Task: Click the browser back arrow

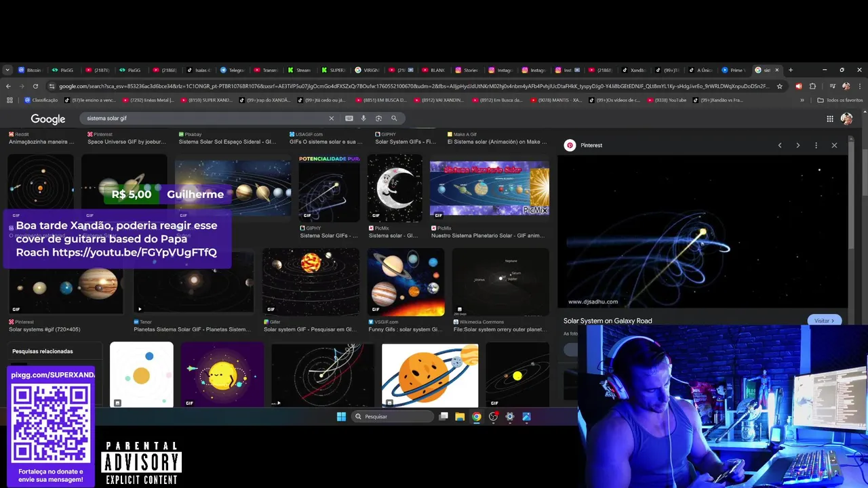Action: pyautogui.click(x=8, y=86)
